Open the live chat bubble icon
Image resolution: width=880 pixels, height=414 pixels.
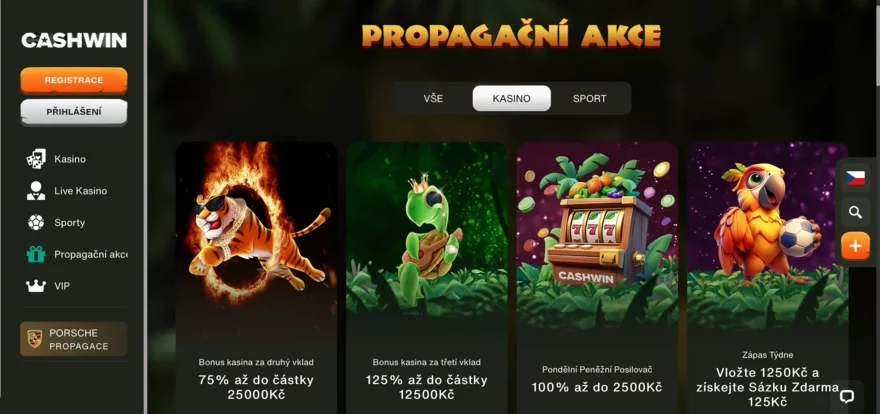846,397
